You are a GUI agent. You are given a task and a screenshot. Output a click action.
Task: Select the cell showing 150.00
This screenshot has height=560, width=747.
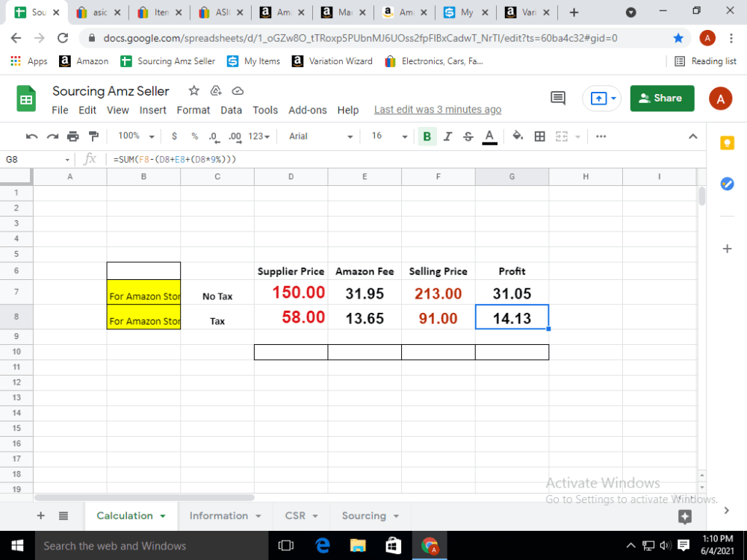291,293
